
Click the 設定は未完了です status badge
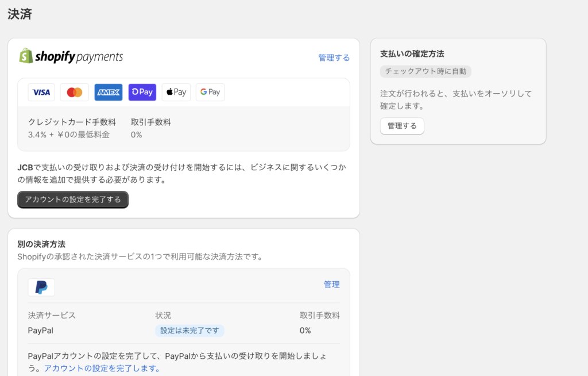tap(189, 331)
